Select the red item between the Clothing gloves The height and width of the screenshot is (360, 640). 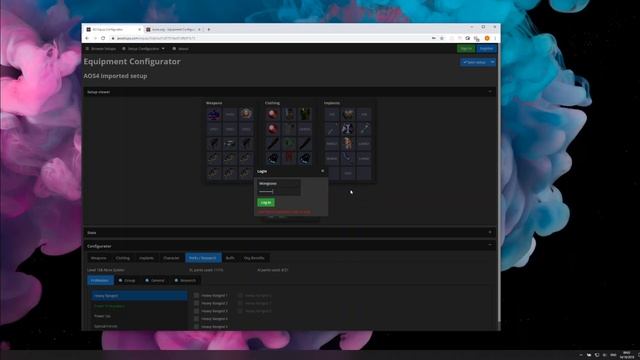coord(289,158)
